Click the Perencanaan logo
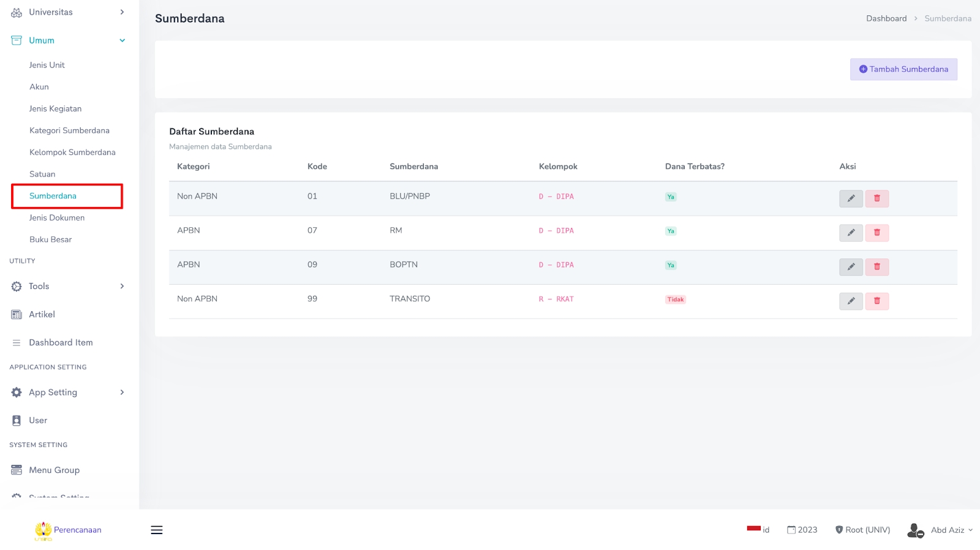This screenshot has height=550, width=980. [68, 530]
